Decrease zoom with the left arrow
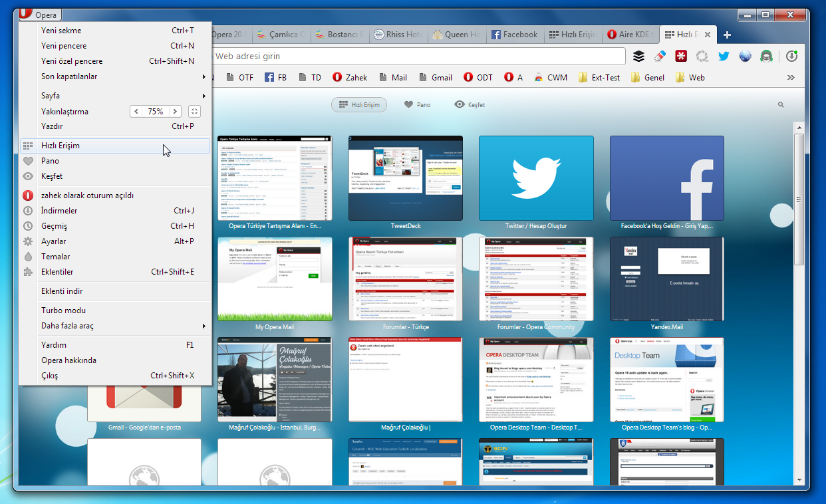 coord(136,112)
